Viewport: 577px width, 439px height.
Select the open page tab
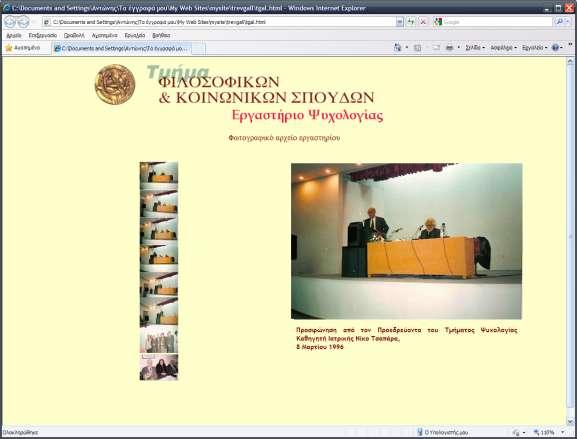tap(121, 48)
